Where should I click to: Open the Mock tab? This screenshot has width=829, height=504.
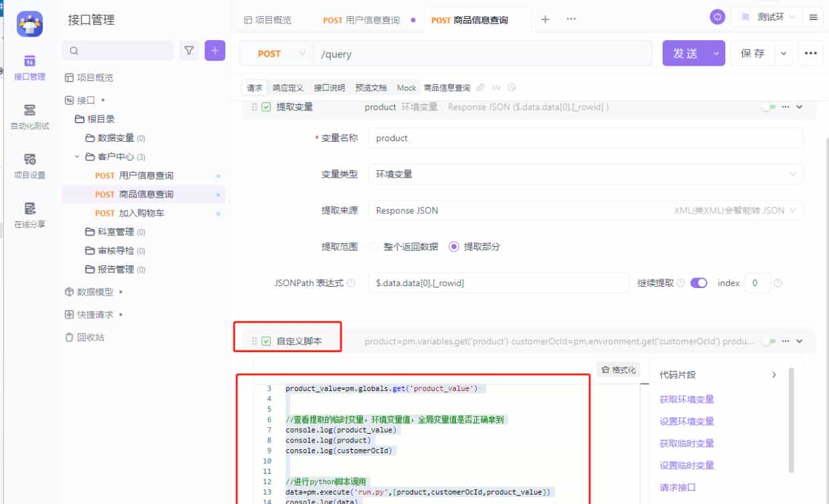pos(406,87)
